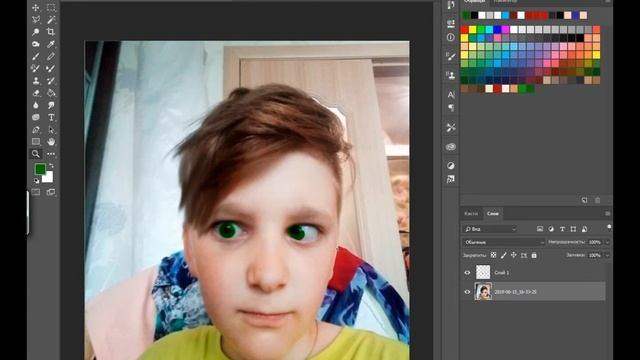Select the Blur drop tool
This screenshot has width=640, height=360.
click(36, 105)
